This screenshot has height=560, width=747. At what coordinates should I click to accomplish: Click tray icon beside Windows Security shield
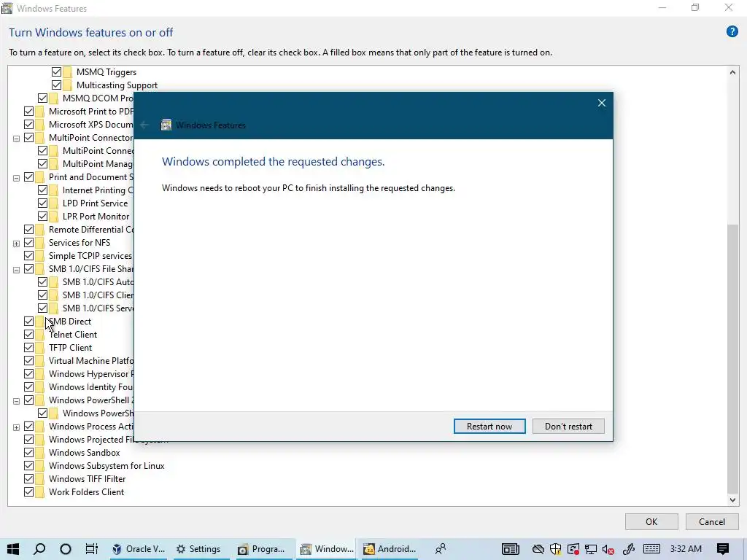pyautogui.click(x=573, y=549)
